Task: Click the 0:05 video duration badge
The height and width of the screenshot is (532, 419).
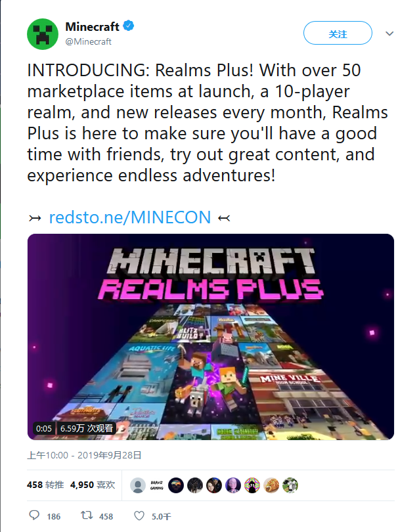Action: click(x=44, y=428)
